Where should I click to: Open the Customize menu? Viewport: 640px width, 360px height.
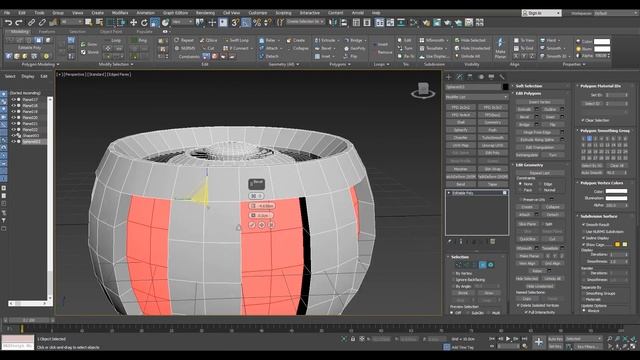(x=258, y=13)
